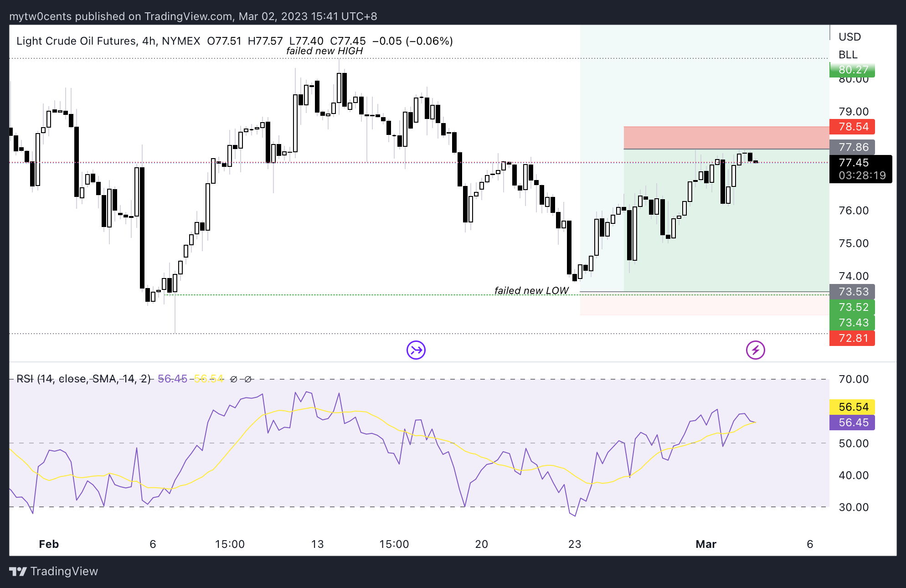Click the RSI 50.00 axis value
The width and height of the screenshot is (906, 588).
click(x=854, y=444)
